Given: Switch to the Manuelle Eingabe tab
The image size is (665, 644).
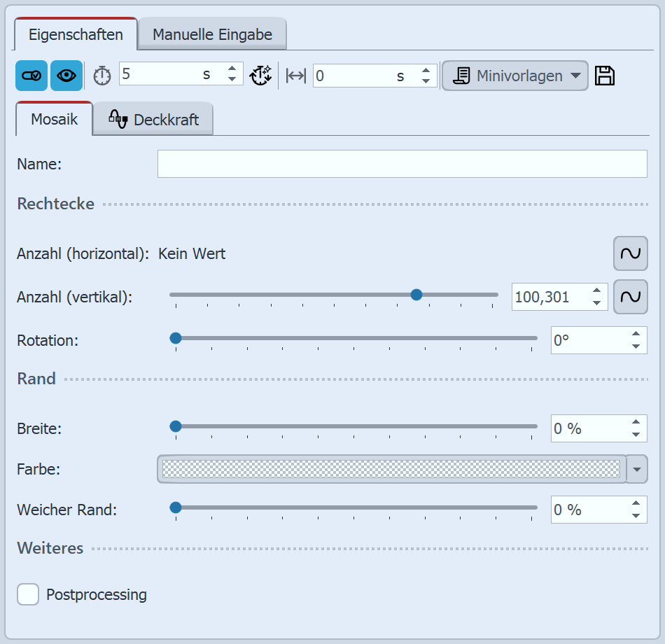Looking at the screenshot, I should (212, 34).
